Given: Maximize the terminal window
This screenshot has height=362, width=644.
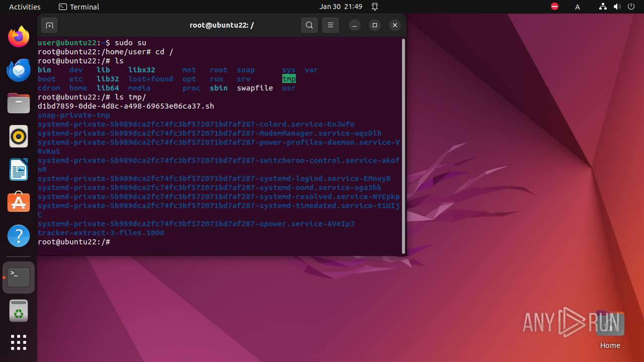Looking at the screenshot, I should (375, 25).
